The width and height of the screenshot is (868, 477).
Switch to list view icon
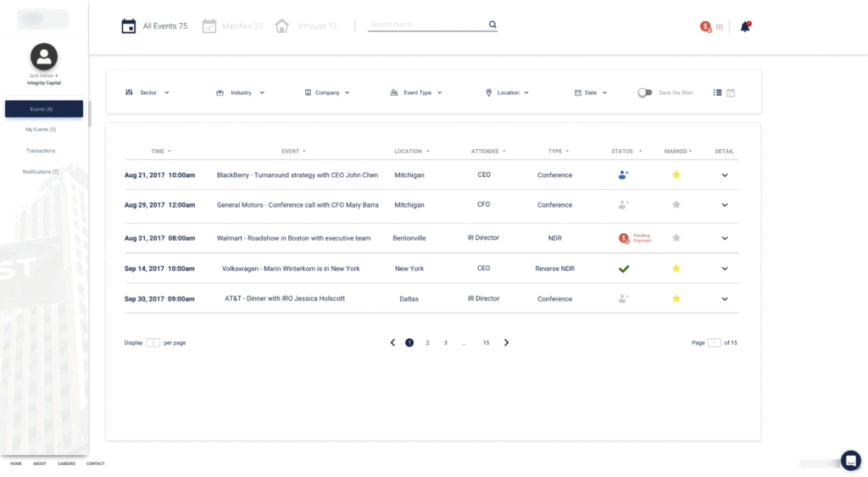point(717,93)
